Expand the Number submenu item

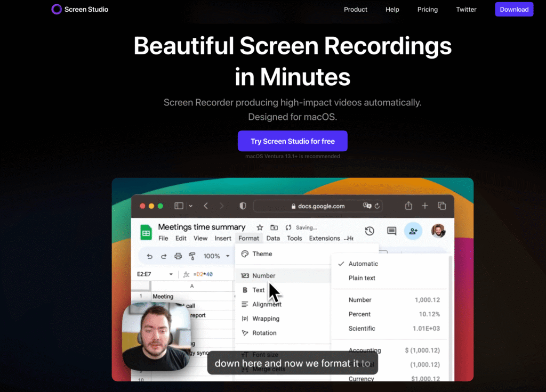(283, 275)
